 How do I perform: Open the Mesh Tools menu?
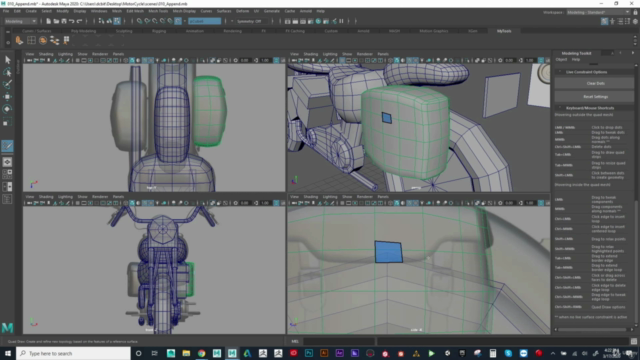tap(158, 11)
